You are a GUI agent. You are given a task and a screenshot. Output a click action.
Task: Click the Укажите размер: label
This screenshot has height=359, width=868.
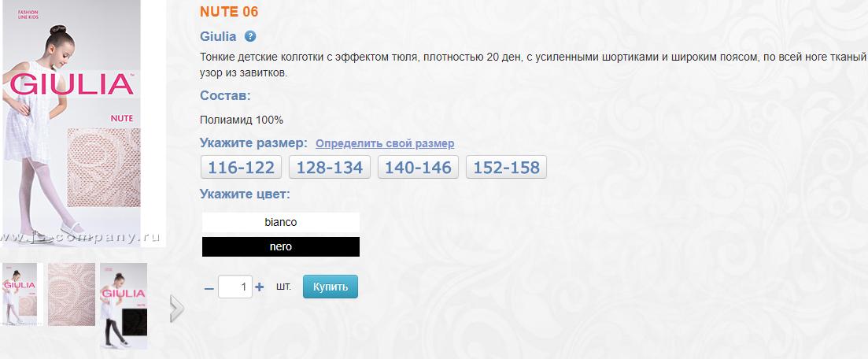coord(253,143)
